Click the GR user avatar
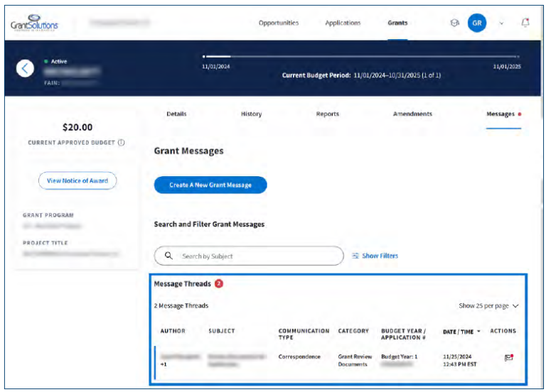Screen dimensions: 546x392 pos(477,23)
